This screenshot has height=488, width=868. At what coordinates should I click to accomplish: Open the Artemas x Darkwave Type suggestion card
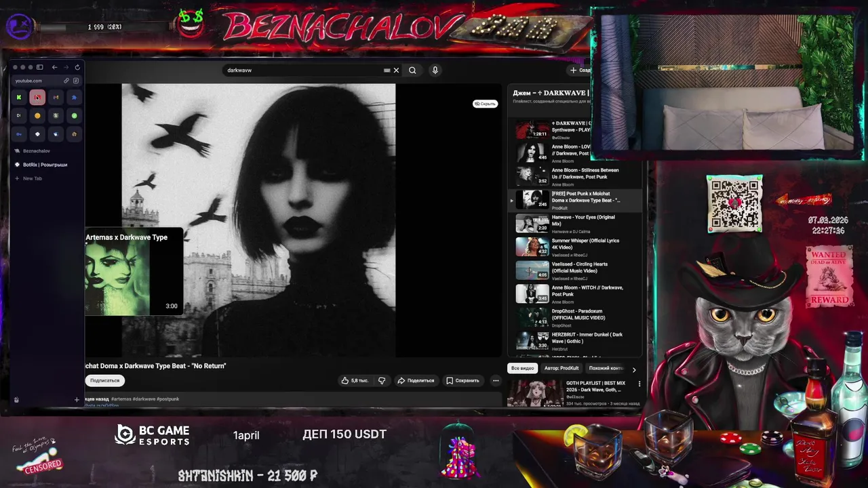coord(134,271)
